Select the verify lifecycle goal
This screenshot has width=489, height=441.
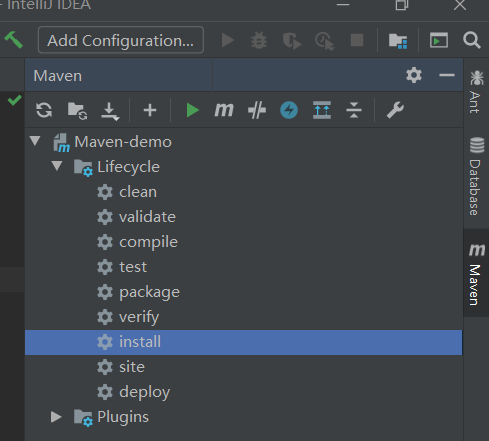139,317
